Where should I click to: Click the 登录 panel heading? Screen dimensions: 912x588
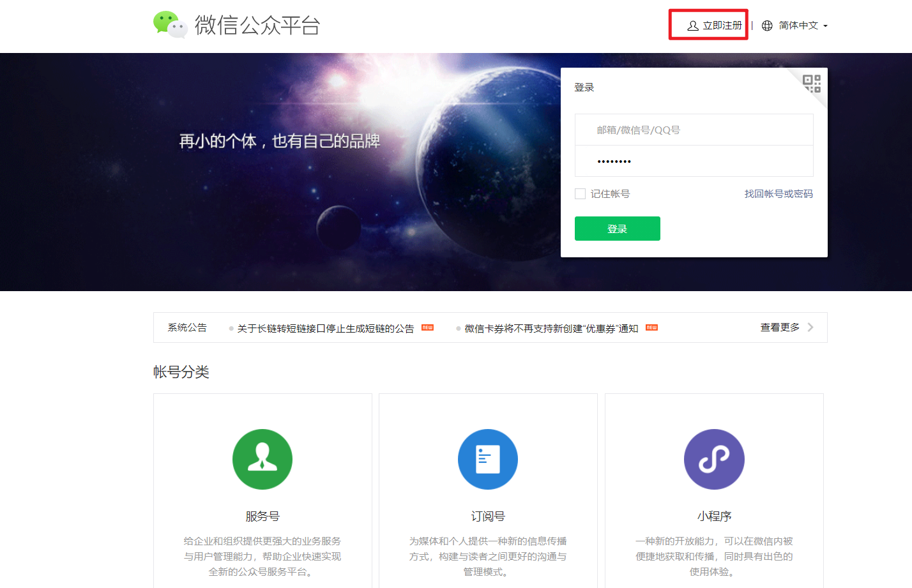point(584,87)
